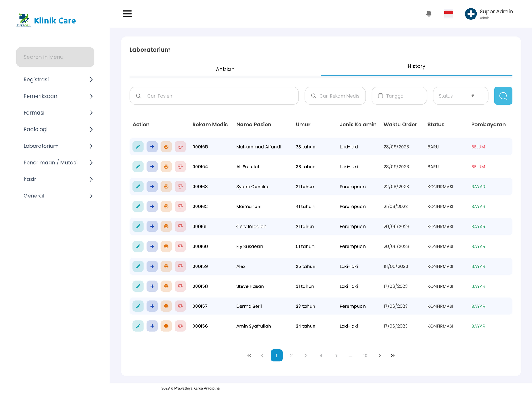Jump to last page double arrow
Image resolution: width=532 pixels, height=394 pixels.
(x=393, y=355)
